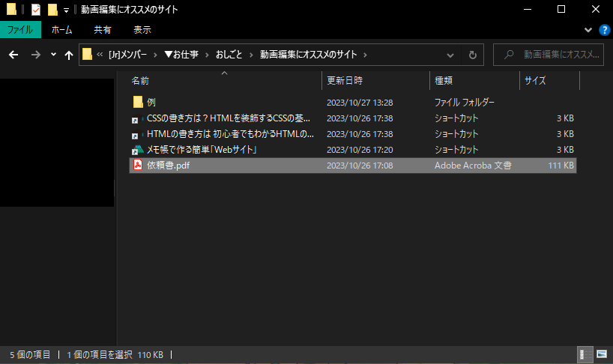The height and width of the screenshot is (364, 613).
Task: Open the address bar history dropdown
Action: coord(452,55)
